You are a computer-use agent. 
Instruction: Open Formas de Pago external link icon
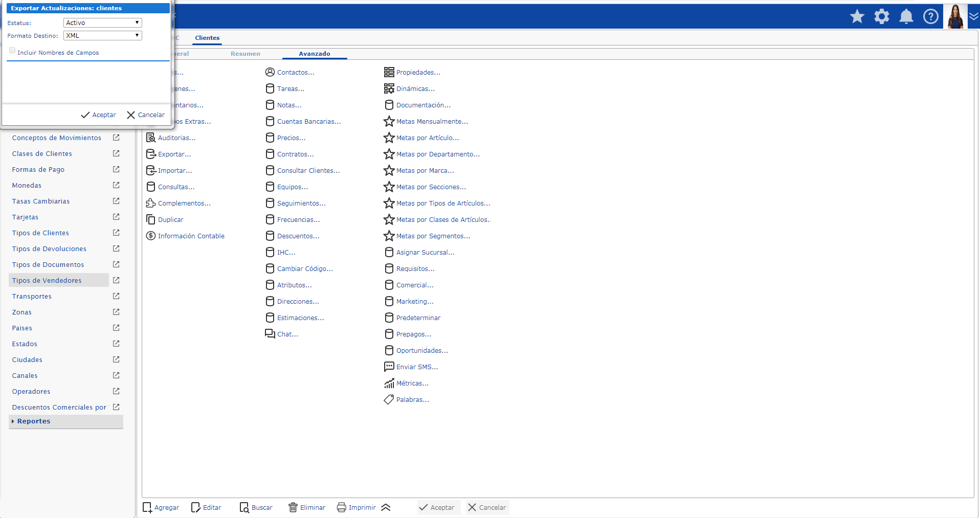[x=116, y=169]
